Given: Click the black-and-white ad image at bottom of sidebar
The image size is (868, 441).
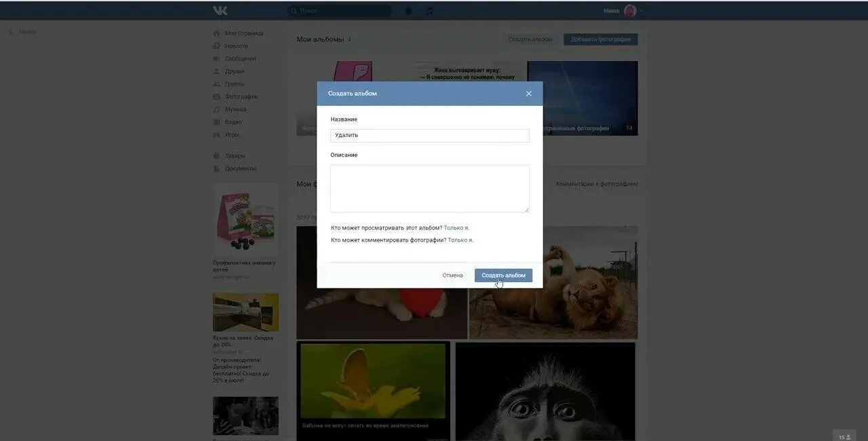Looking at the screenshot, I should [x=245, y=416].
